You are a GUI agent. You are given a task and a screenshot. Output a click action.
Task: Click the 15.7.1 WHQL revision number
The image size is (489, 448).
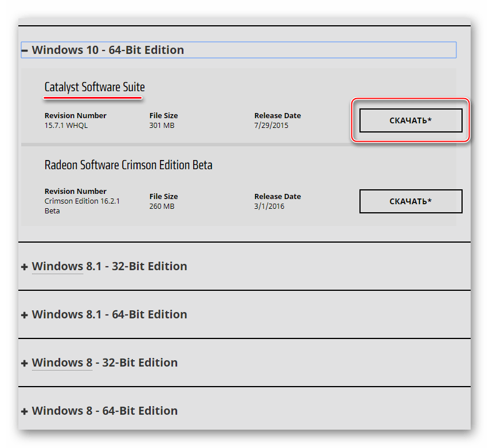(66, 125)
